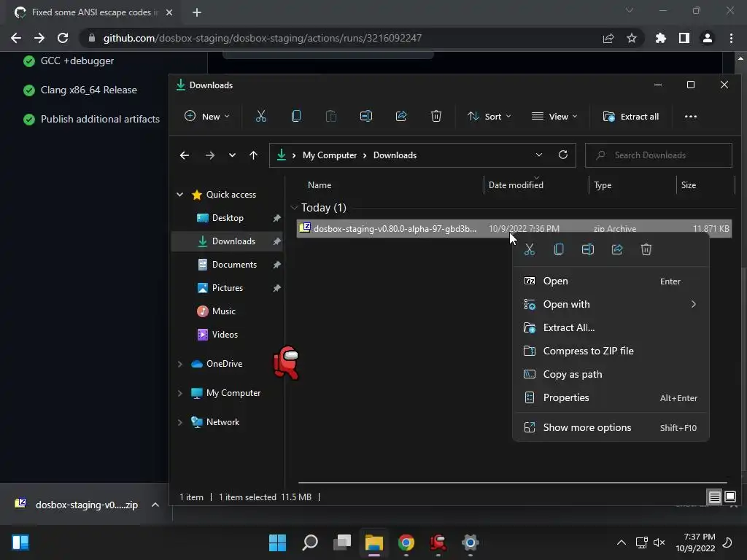Open Windows Start menu
The width and height of the screenshot is (747, 560).
coord(277,542)
